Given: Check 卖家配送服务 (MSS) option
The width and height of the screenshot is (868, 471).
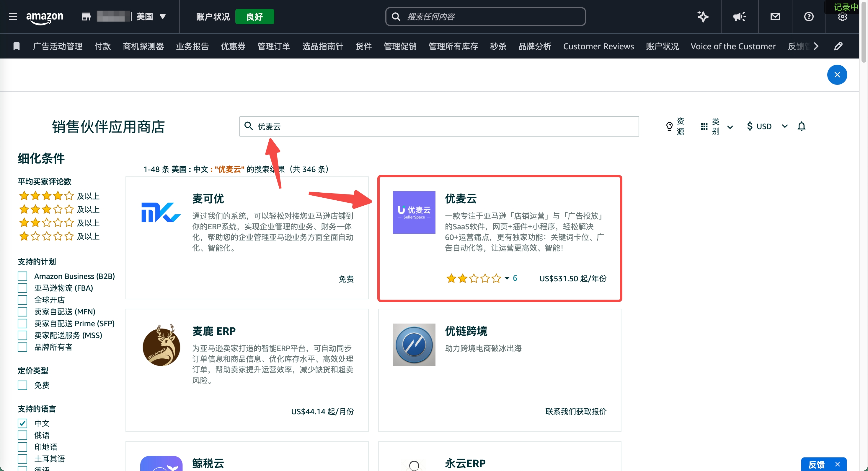Looking at the screenshot, I should point(22,335).
